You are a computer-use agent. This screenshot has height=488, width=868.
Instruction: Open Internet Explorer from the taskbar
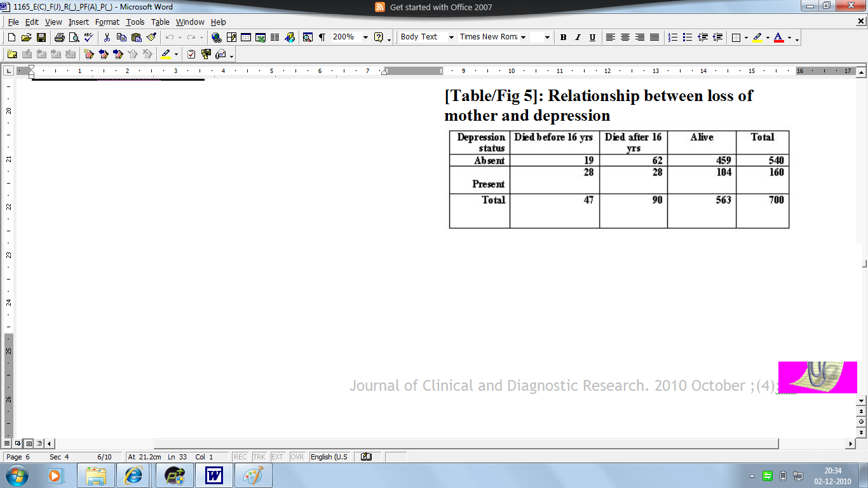(x=133, y=475)
